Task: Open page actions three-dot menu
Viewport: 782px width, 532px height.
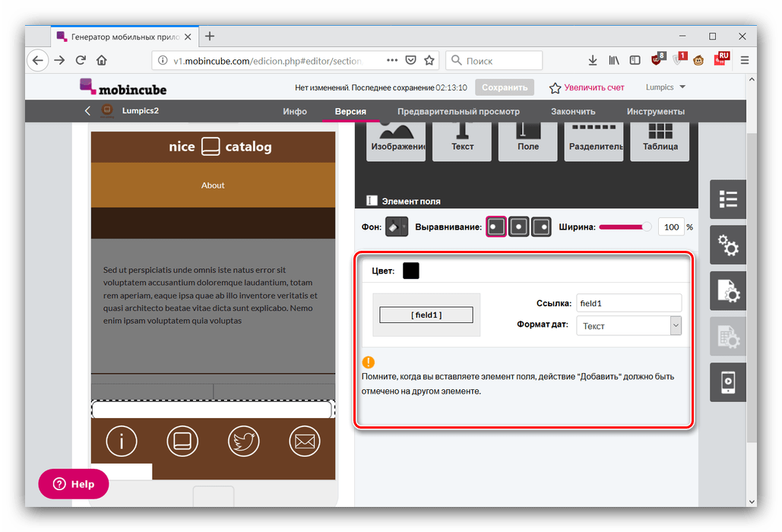Action: (x=392, y=60)
